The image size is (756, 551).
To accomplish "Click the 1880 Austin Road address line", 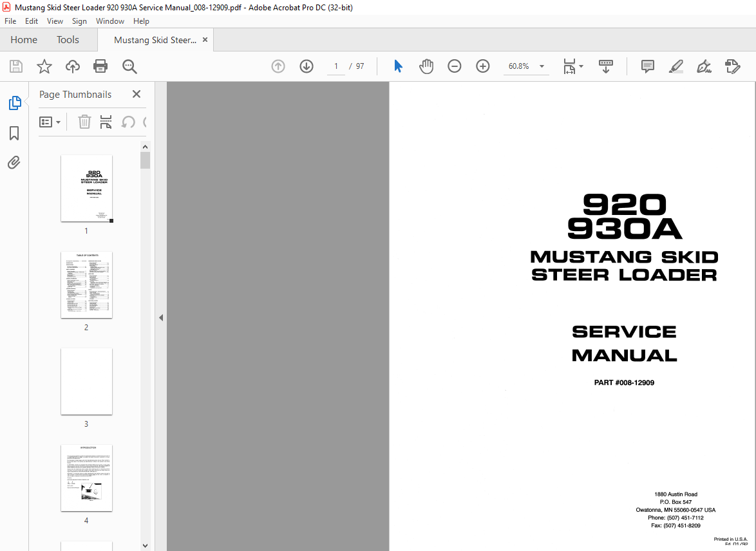I will click(676, 494).
